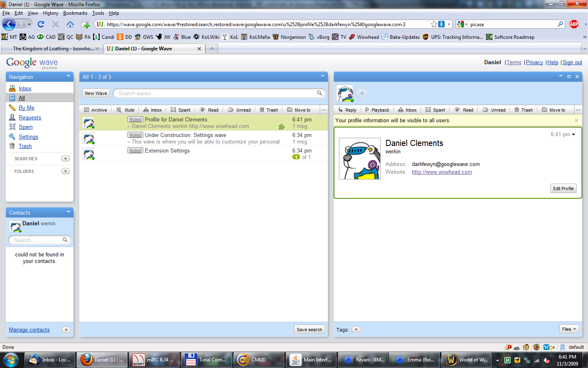Viewport: 588px width, 368px height.
Task: Add a saved search with the SEARCHES plus
Action: tap(65, 159)
